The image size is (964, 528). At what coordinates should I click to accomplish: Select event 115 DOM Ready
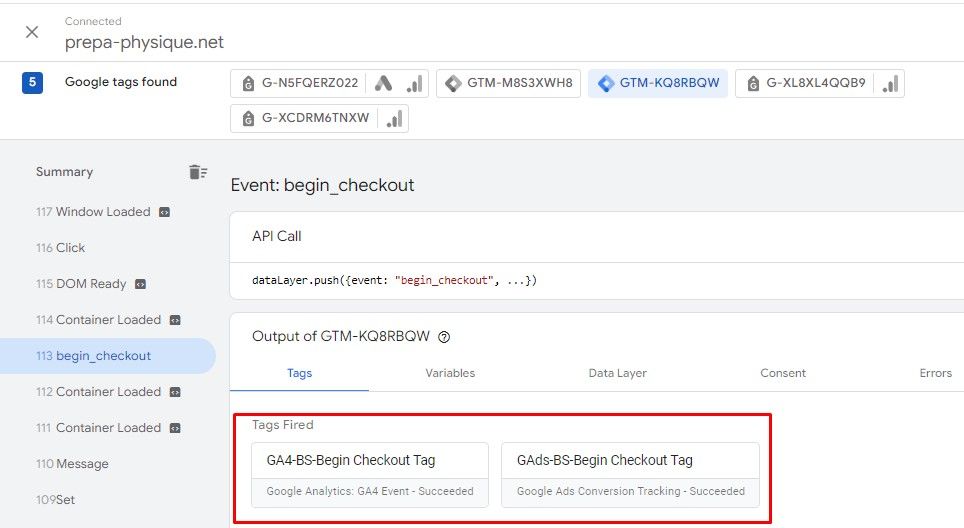point(81,283)
